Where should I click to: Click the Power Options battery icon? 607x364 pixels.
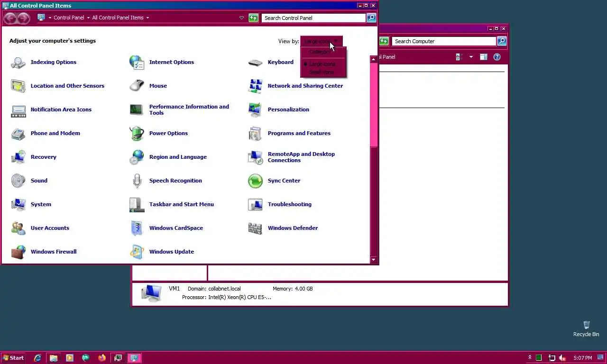(x=137, y=133)
